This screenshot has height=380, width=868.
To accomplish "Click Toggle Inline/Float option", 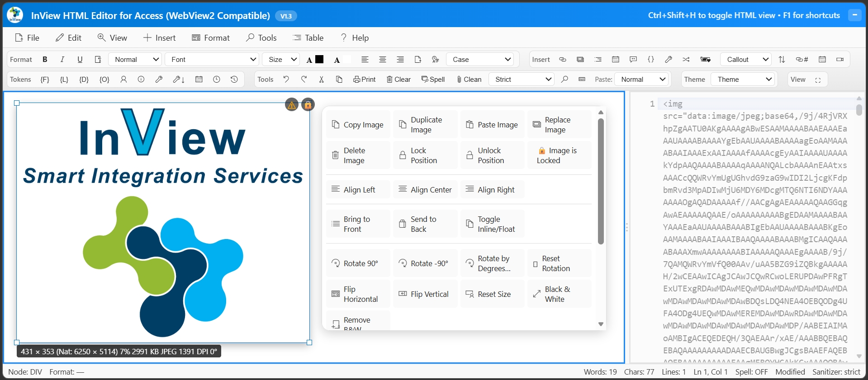I will pyautogui.click(x=493, y=224).
